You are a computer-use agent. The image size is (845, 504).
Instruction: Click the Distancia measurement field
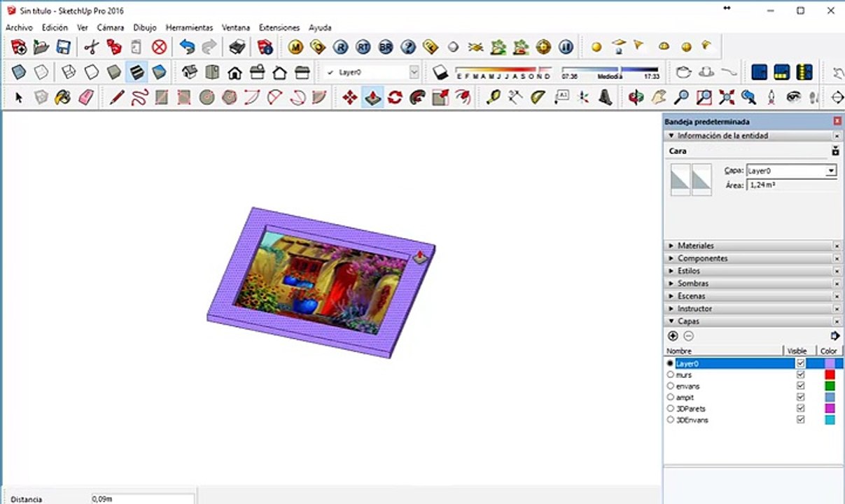click(x=142, y=499)
